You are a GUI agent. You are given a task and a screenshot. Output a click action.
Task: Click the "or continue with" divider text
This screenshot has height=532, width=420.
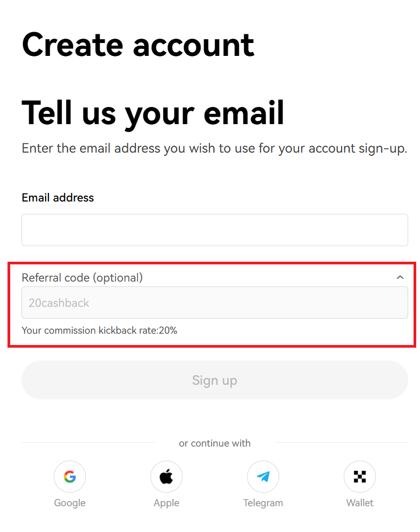tap(215, 443)
